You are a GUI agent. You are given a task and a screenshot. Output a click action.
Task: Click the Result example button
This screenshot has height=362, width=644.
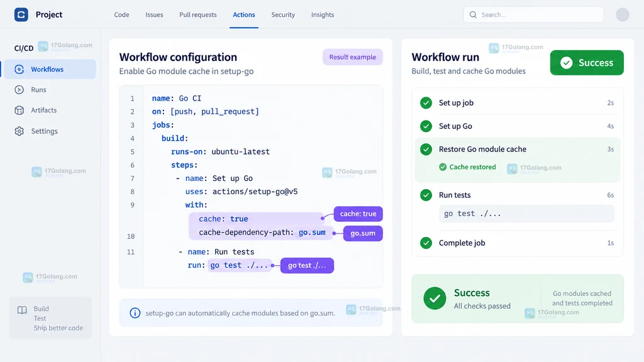coord(352,57)
